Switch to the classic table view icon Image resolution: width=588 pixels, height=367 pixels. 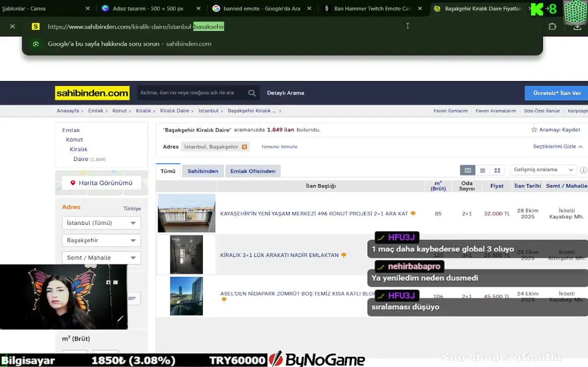468,170
